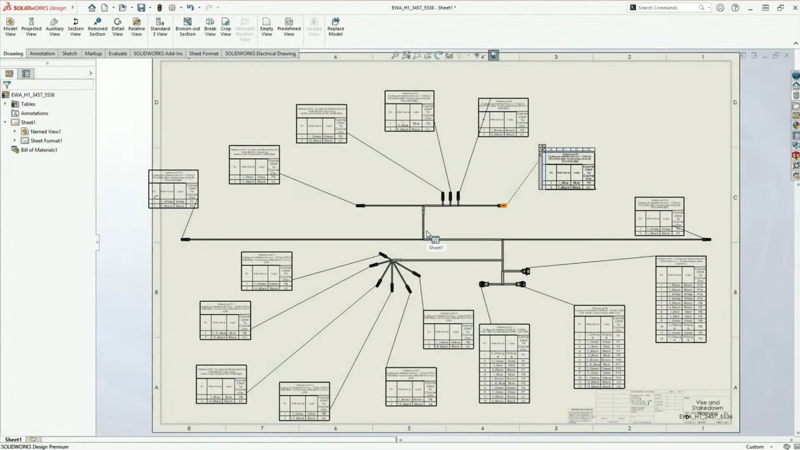800x450 pixels.
Task: Open the SOLIDWORKS Electrical Drawing tab
Action: (260, 54)
